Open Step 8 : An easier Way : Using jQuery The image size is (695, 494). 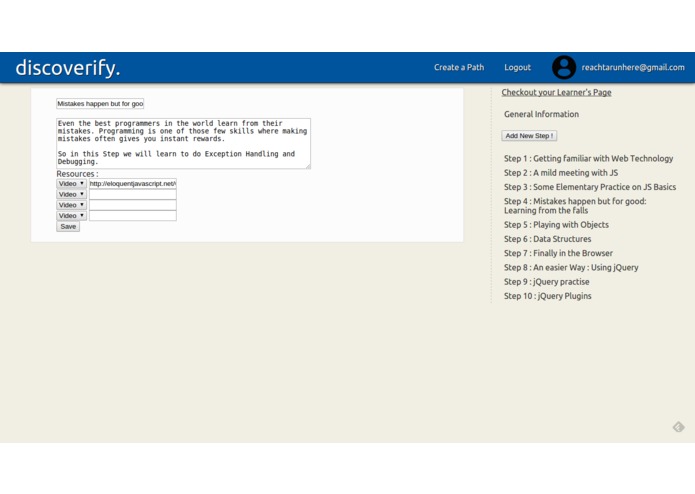coord(571,267)
